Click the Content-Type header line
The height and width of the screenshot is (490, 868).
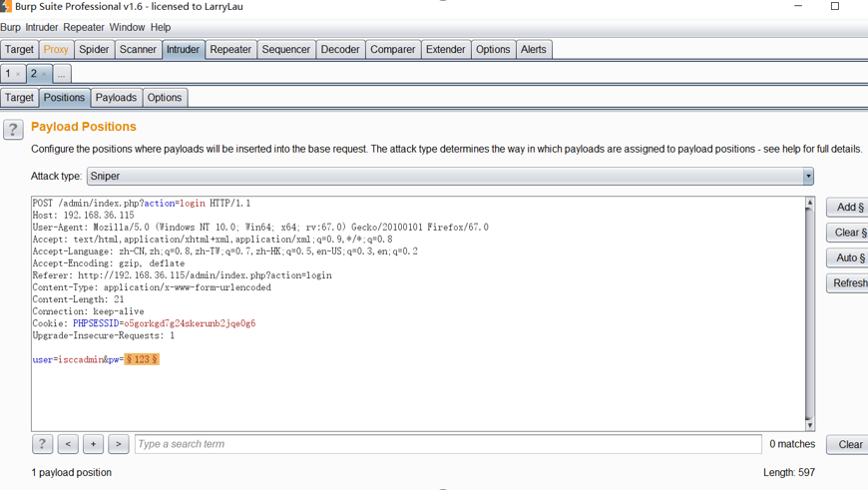tap(152, 287)
